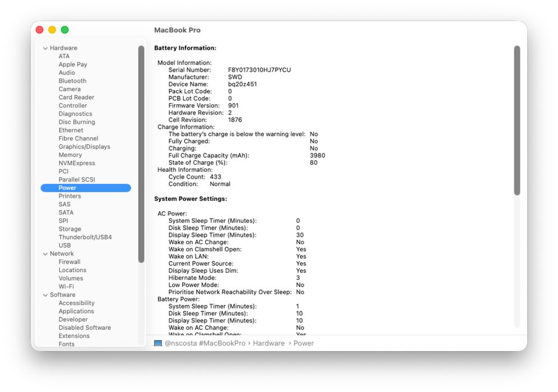
Task: Select Controller in the sidebar
Action: (73, 105)
